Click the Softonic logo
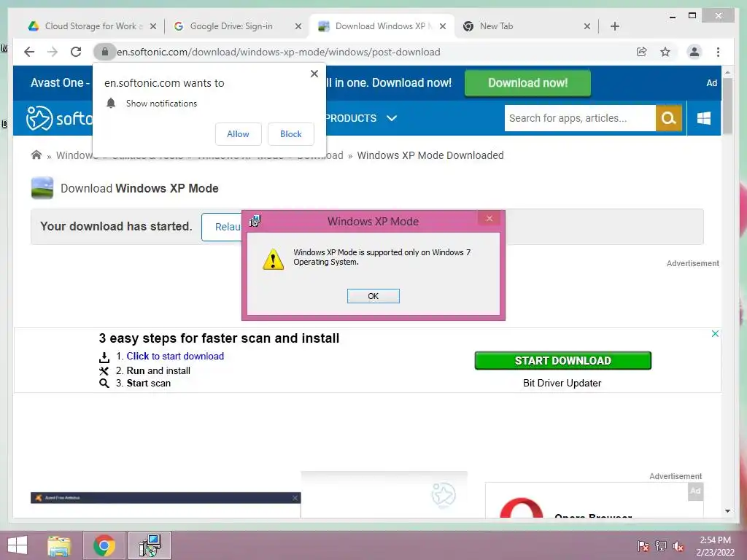 pyautogui.click(x=60, y=118)
